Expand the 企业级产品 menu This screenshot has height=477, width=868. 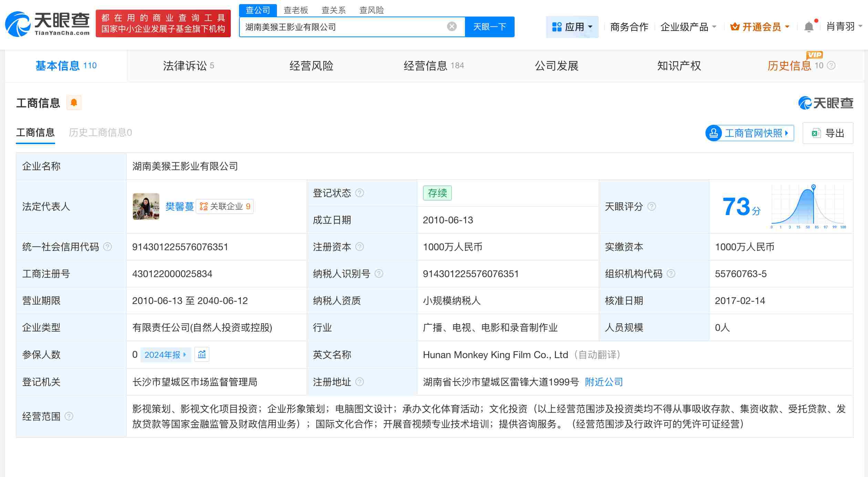[689, 27]
